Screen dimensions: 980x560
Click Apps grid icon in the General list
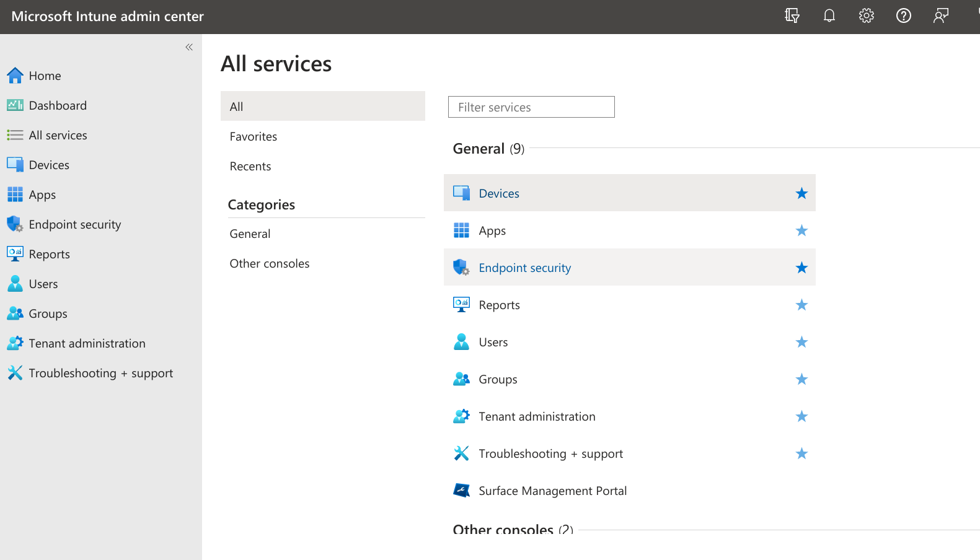pos(461,230)
